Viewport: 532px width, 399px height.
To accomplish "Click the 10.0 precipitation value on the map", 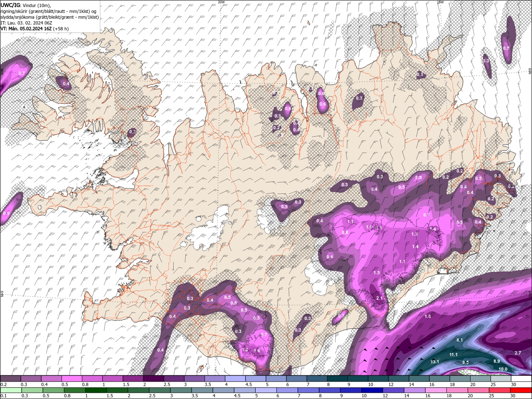I will pos(503,369).
